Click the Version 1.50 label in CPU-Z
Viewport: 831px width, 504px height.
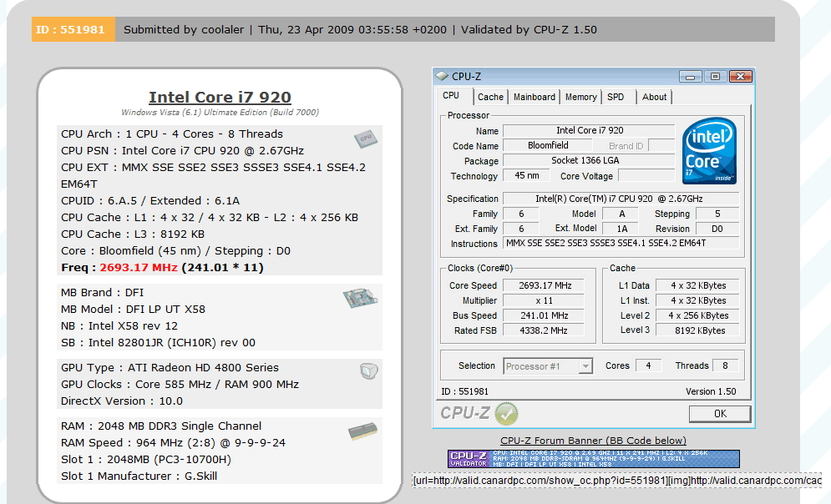pyautogui.click(x=711, y=391)
